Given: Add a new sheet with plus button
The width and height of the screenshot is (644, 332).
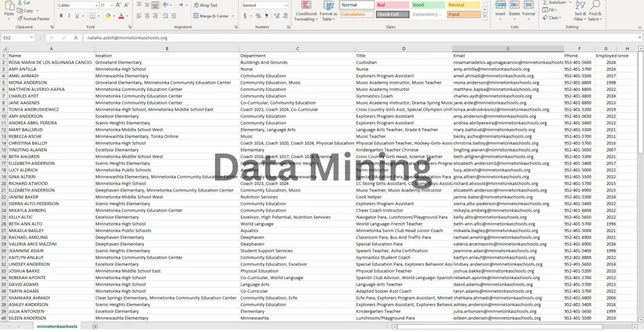Looking at the screenshot, I should (x=95, y=327).
